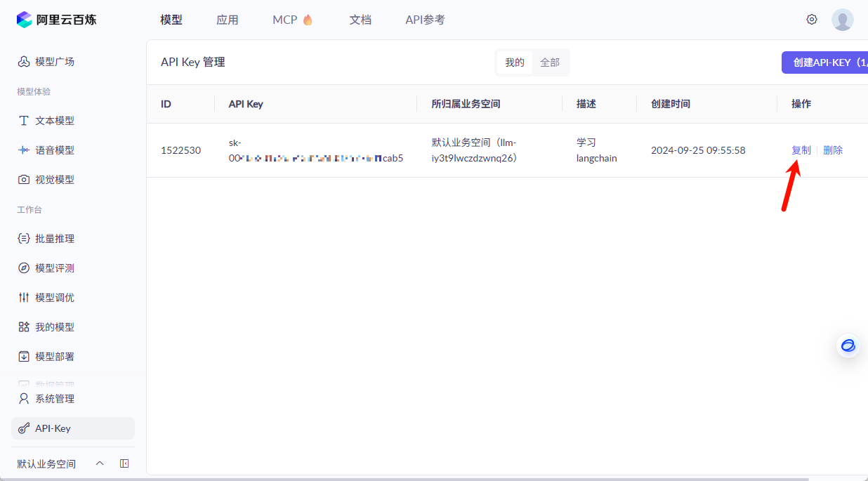Viewport: 868px width, 481px height.
Task: Click the ID column header
Action: pos(166,104)
